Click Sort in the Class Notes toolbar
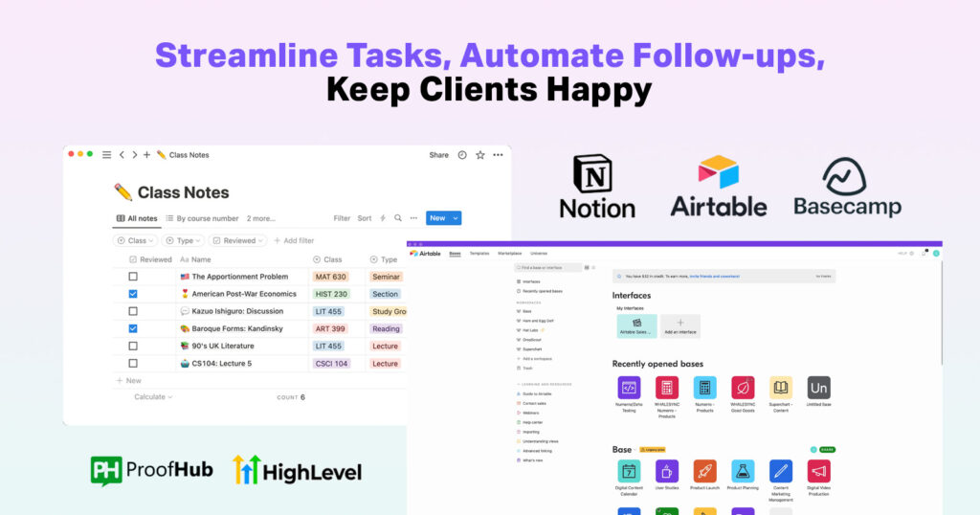Screen dimensions: 980x515 [365, 218]
